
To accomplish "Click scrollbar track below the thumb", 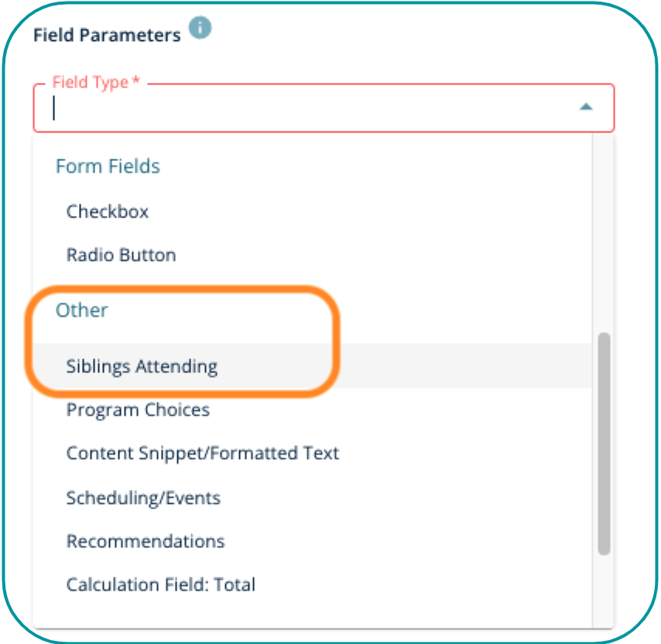I will pyautogui.click(x=604, y=588).
